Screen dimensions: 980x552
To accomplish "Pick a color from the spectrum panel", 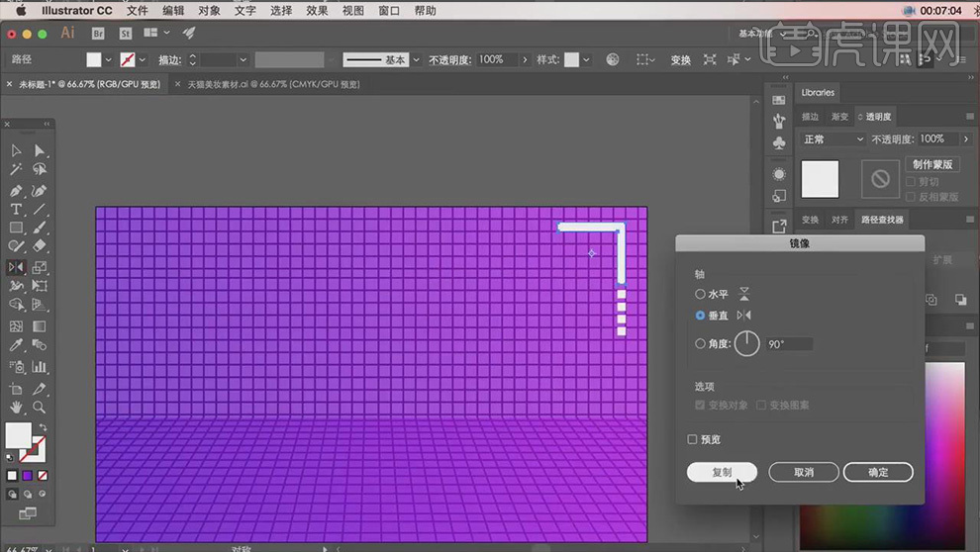I will click(x=882, y=456).
